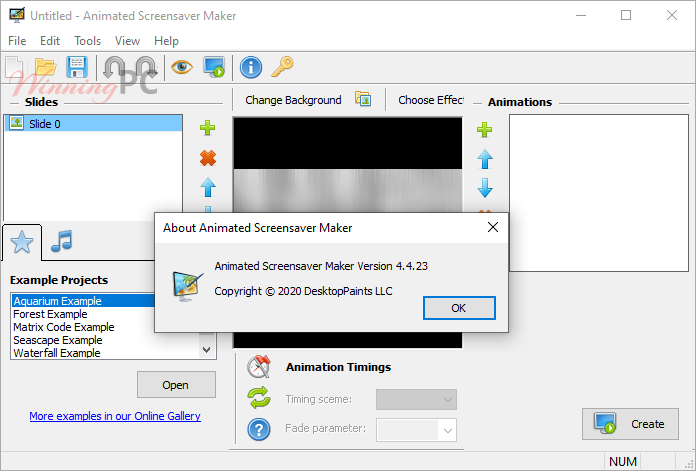Add a slide with the green plus
The width and height of the screenshot is (696, 471).
(x=207, y=128)
